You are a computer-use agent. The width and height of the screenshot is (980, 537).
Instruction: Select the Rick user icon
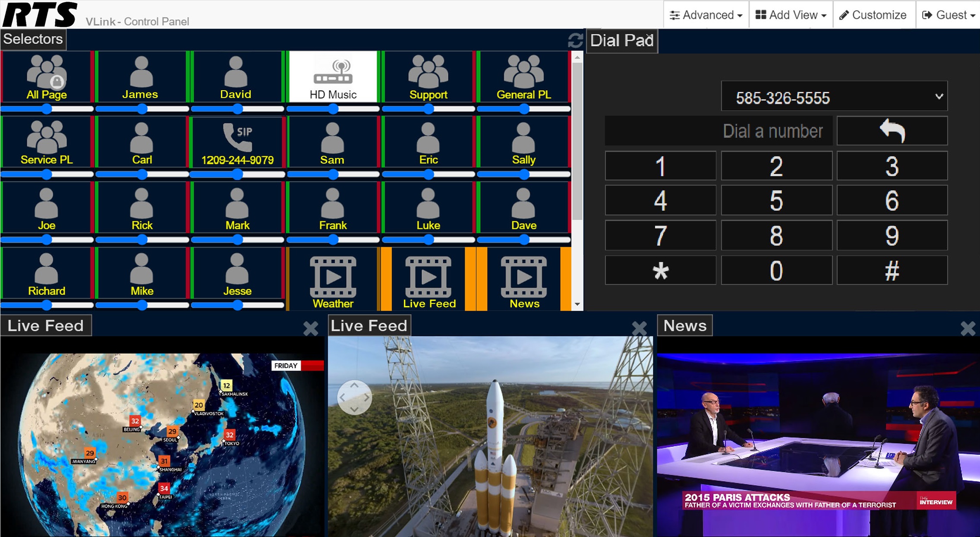pos(142,203)
